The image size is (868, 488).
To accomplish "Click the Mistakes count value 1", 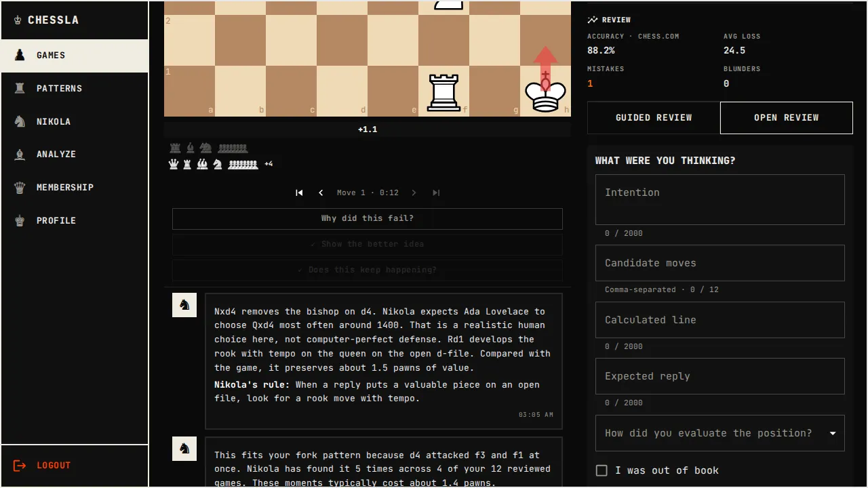I will pyautogui.click(x=590, y=83).
